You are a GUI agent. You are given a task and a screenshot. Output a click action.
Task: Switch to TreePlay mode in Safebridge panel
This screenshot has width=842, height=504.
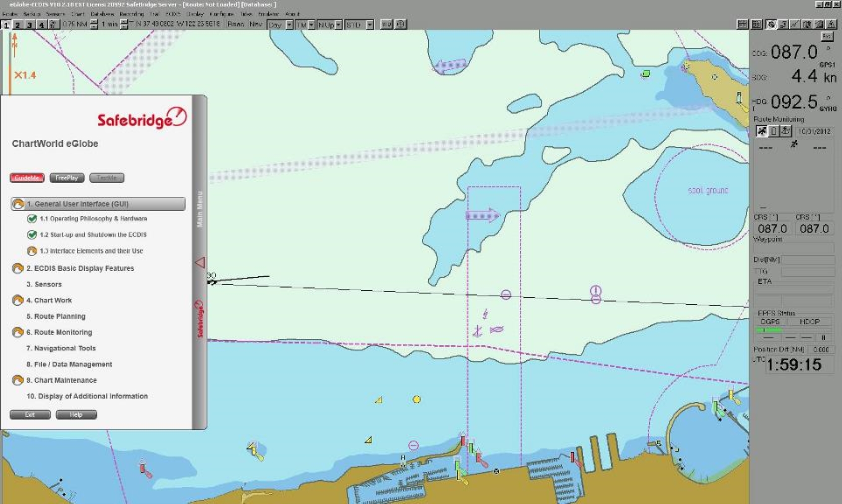[x=66, y=178]
